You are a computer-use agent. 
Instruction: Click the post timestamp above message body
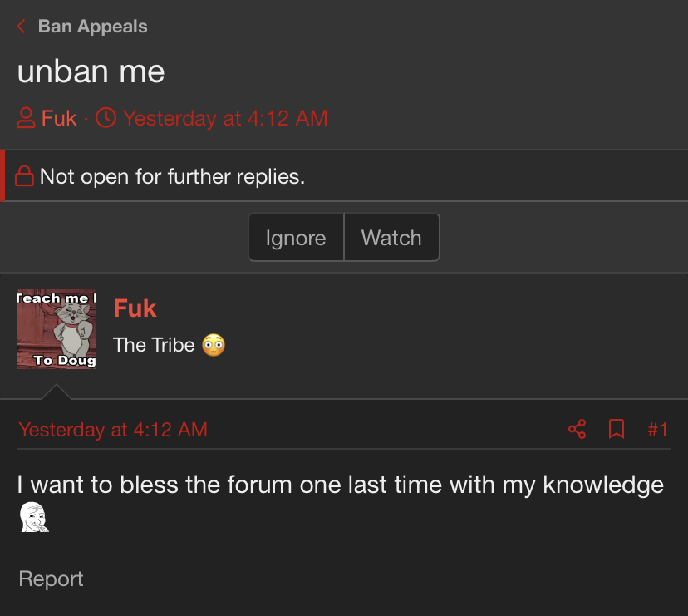[x=113, y=430]
